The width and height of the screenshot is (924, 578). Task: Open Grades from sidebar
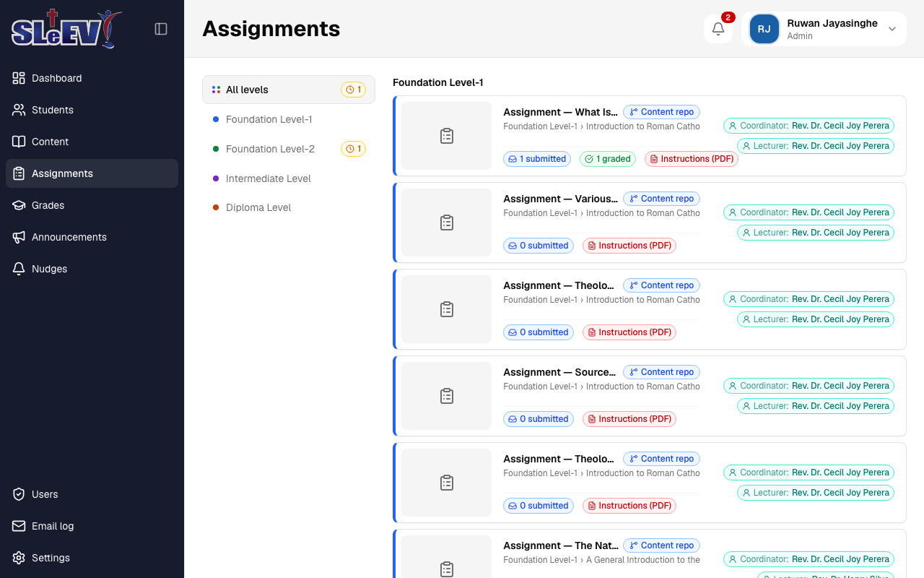coord(92,205)
